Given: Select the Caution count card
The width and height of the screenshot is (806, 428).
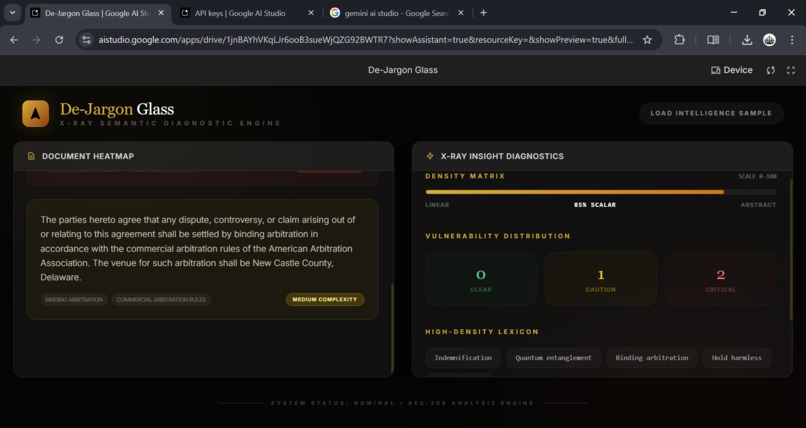Looking at the screenshot, I should [x=600, y=279].
